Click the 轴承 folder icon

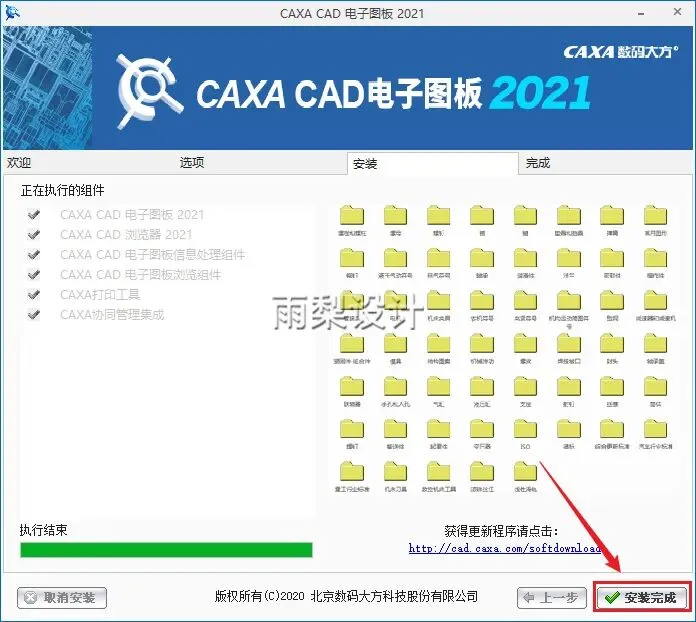pos(482,259)
